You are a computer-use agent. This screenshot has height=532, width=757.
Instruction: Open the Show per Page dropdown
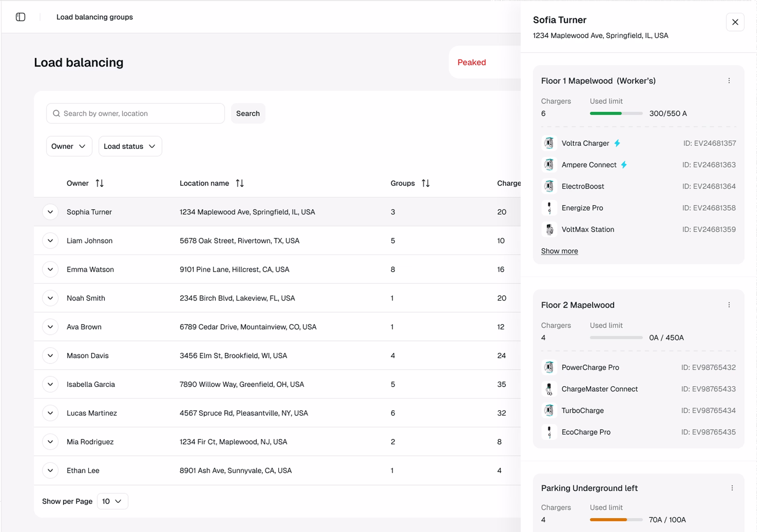[112, 501]
